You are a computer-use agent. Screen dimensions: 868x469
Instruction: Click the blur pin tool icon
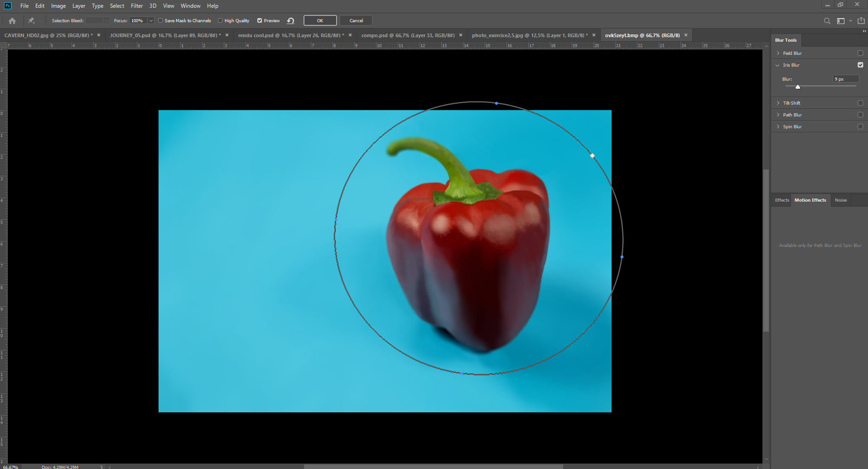tap(31, 21)
